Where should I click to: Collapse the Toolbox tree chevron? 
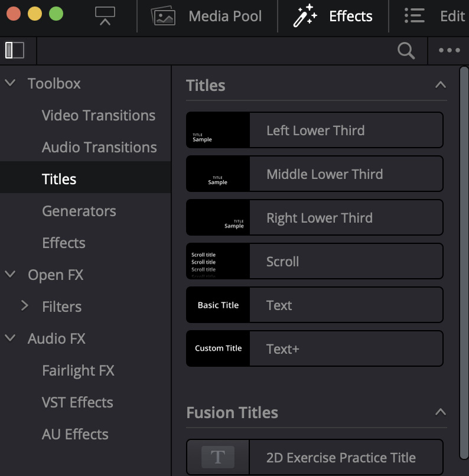coord(10,83)
